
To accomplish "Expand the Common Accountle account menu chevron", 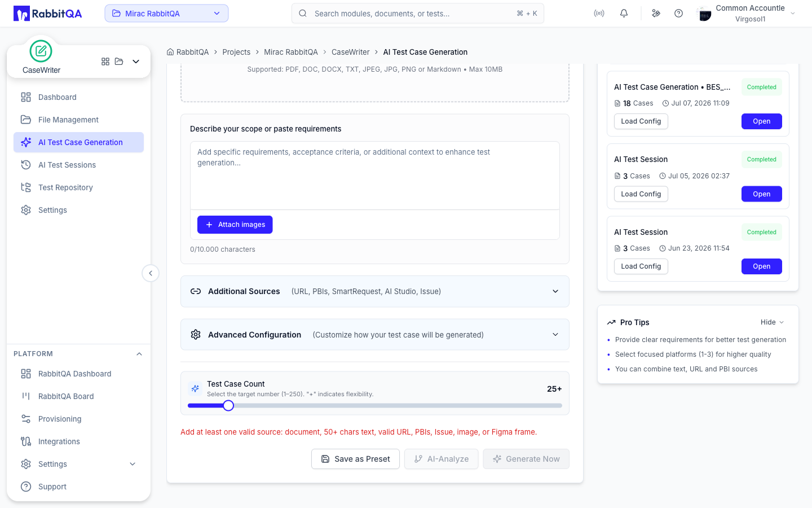I will point(793,14).
